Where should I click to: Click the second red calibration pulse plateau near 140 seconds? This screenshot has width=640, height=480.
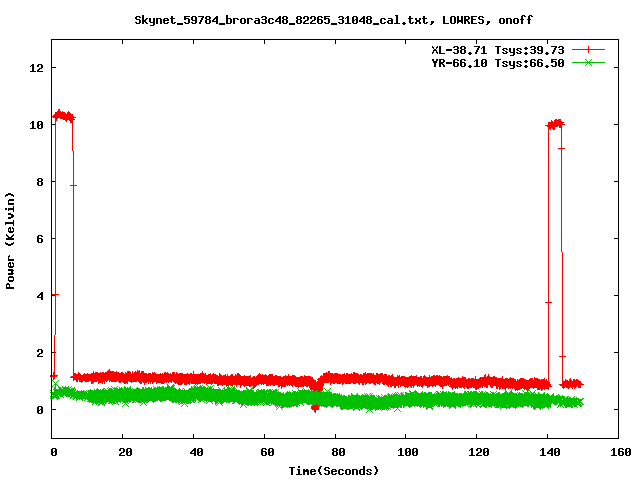coord(555,124)
